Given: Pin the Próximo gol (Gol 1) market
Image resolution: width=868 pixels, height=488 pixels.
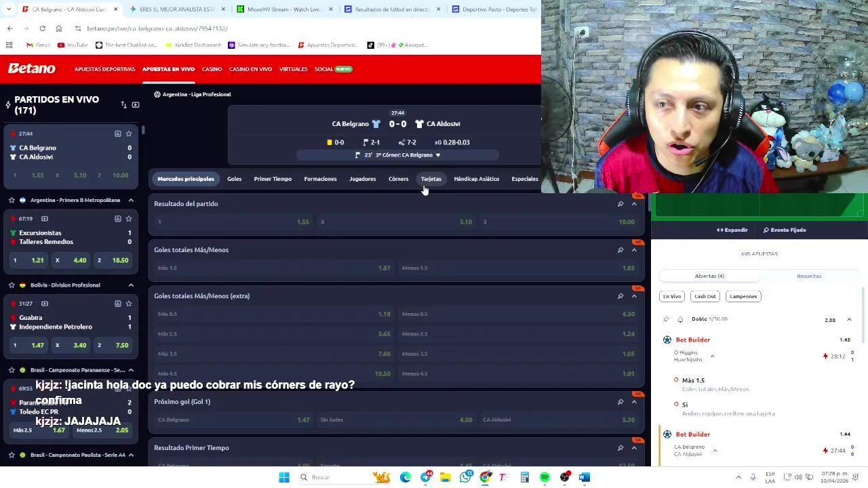Looking at the screenshot, I should (620, 401).
